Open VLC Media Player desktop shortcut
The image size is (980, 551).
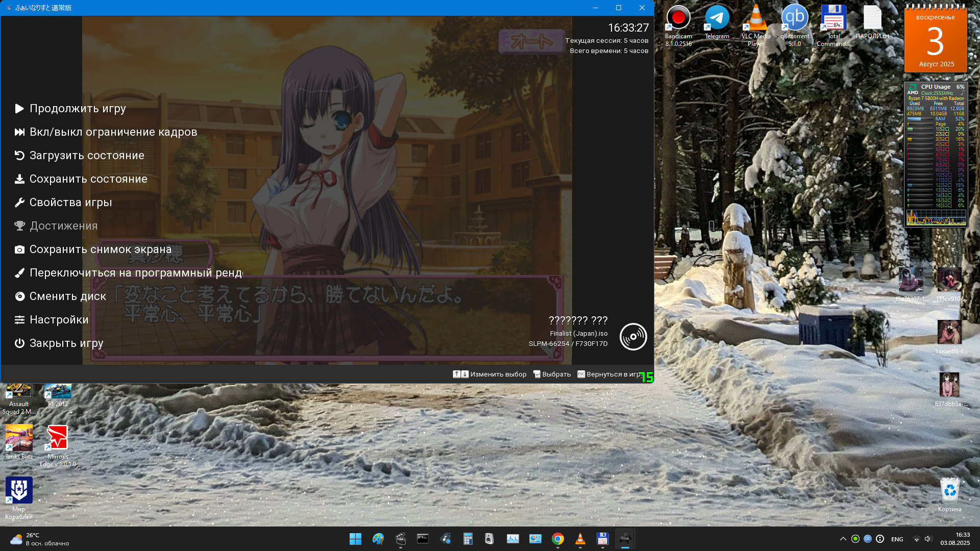[756, 26]
